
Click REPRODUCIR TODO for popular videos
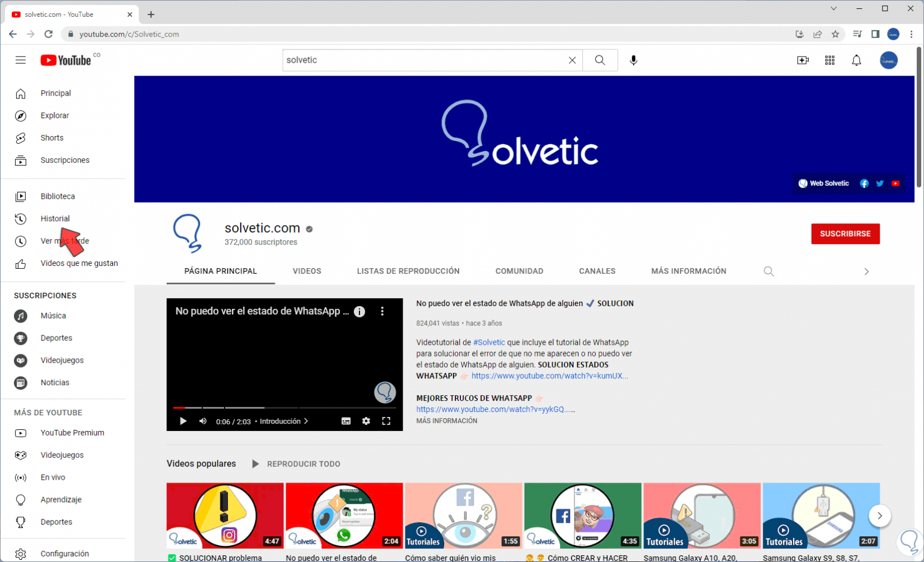point(296,464)
